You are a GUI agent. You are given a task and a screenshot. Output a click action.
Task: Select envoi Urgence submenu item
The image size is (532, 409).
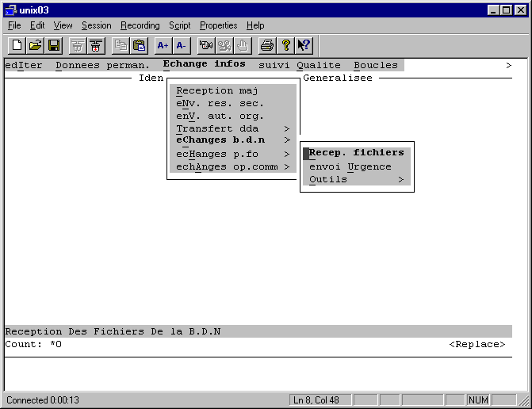coord(357,167)
